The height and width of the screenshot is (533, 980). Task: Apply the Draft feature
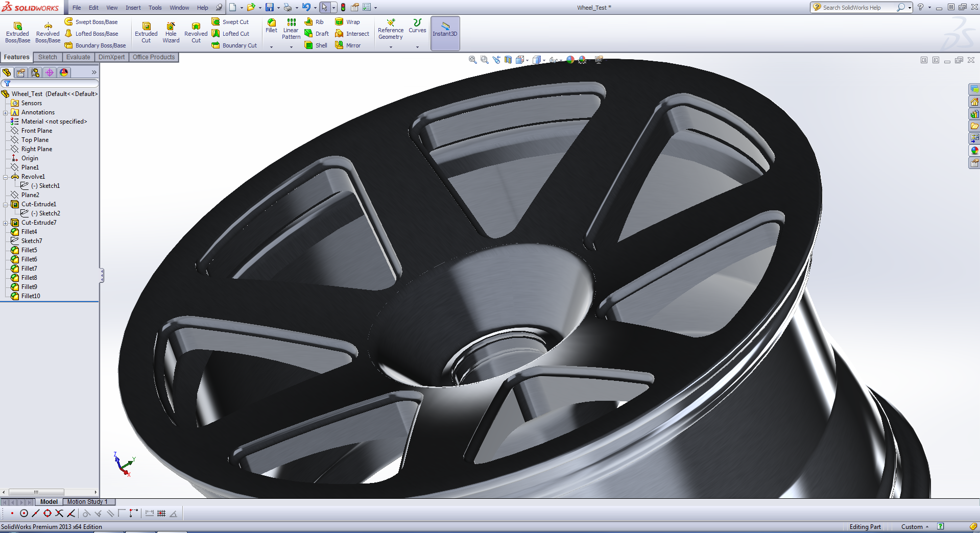click(317, 34)
